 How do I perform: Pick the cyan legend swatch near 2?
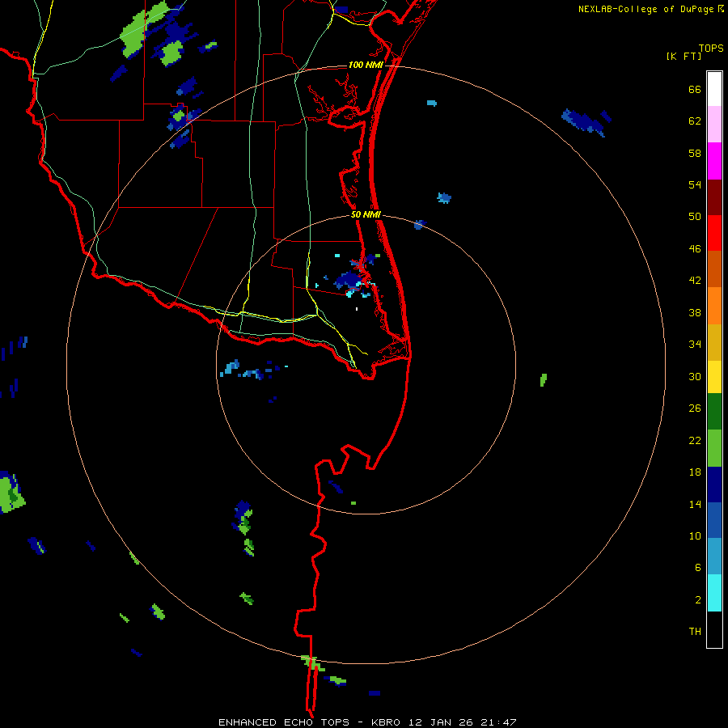(x=714, y=593)
